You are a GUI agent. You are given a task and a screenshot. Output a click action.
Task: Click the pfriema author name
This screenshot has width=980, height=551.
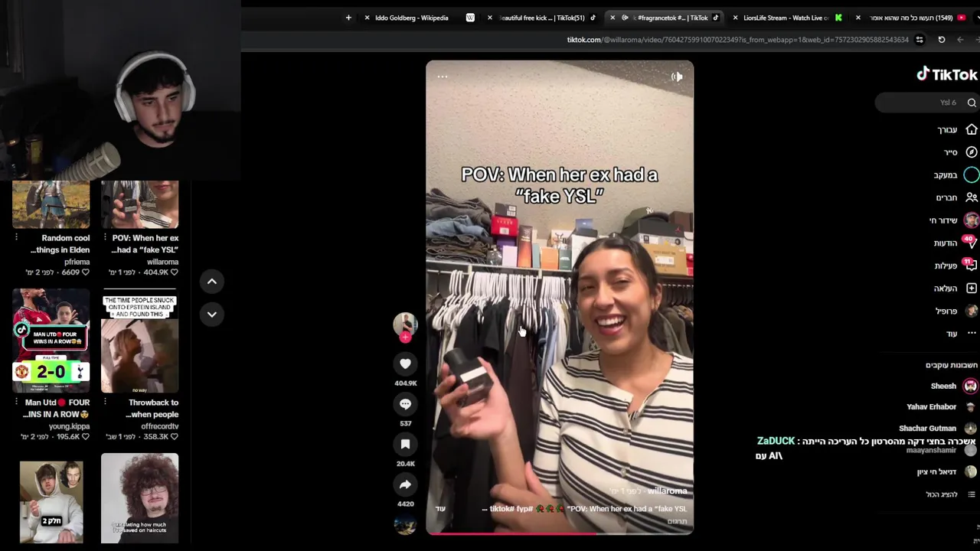tap(77, 262)
